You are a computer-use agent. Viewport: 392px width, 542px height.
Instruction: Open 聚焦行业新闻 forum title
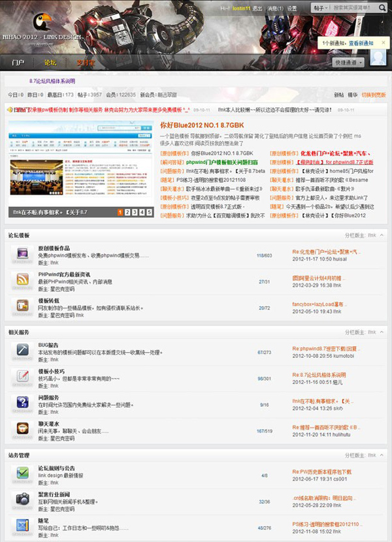[x=54, y=494]
